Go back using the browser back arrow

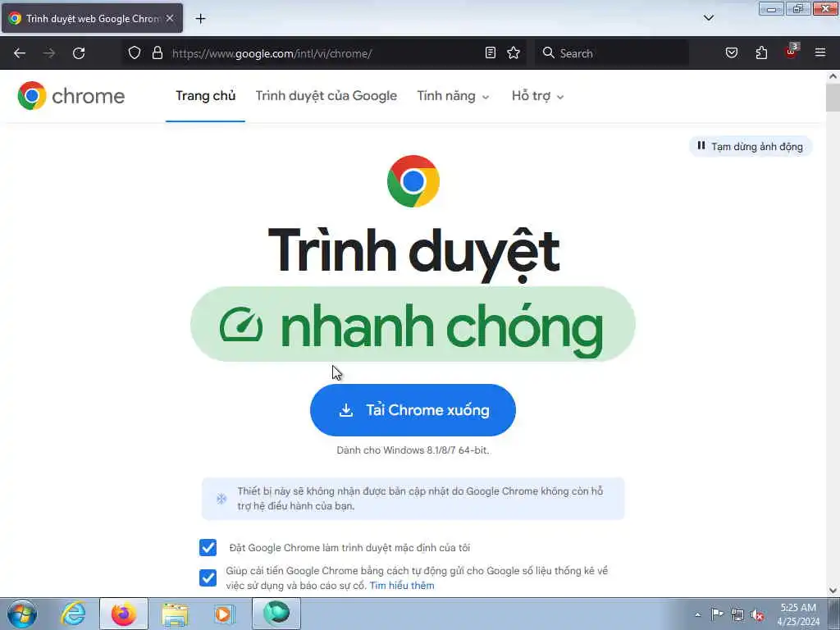pos(20,53)
